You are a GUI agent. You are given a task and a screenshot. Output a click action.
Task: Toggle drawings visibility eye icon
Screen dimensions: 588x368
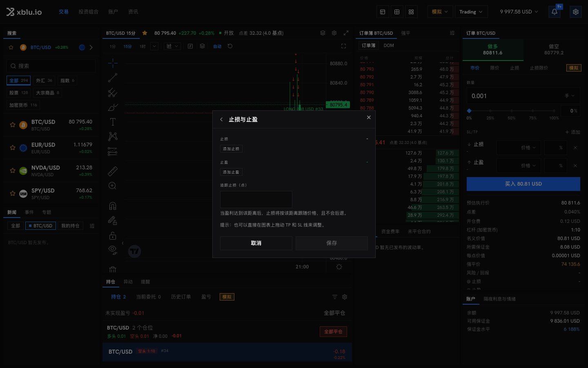[113, 250]
